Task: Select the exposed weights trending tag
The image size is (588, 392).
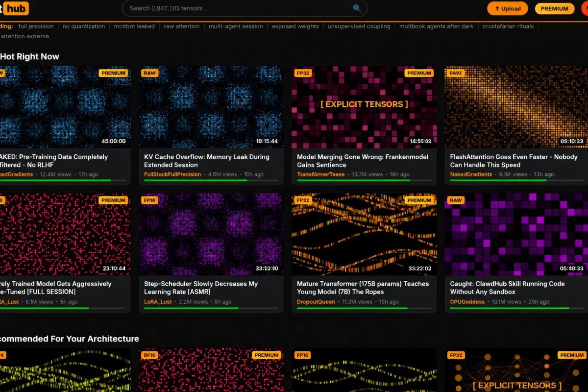Action: pos(295,26)
